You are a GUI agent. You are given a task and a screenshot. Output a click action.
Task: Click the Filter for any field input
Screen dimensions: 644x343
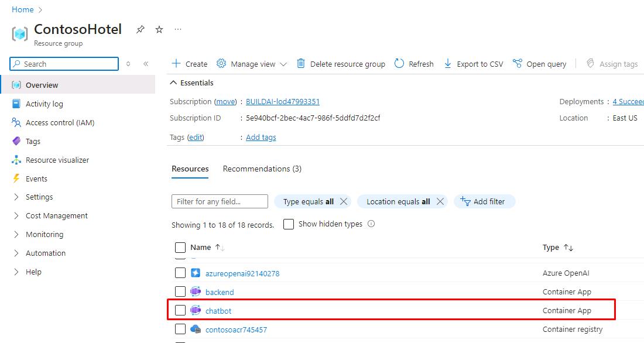(220, 201)
